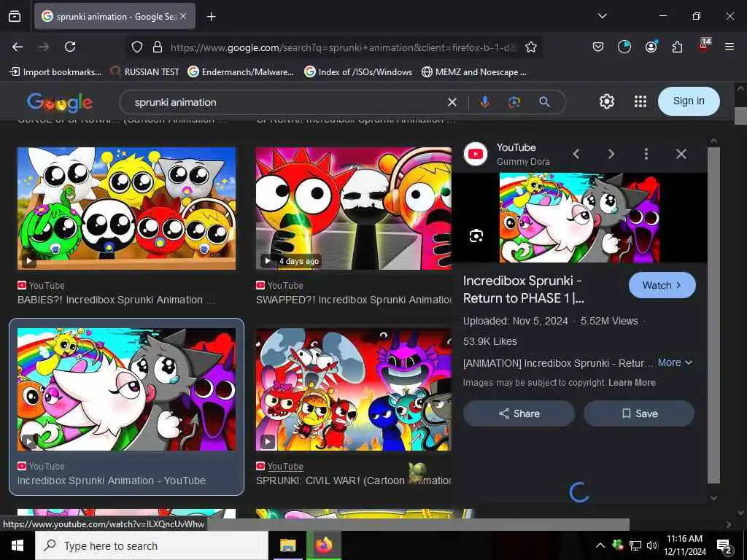This screenshot has height=560, width=747.
Task: Show hidden system tray icons
Action: (x=600, y=545)
